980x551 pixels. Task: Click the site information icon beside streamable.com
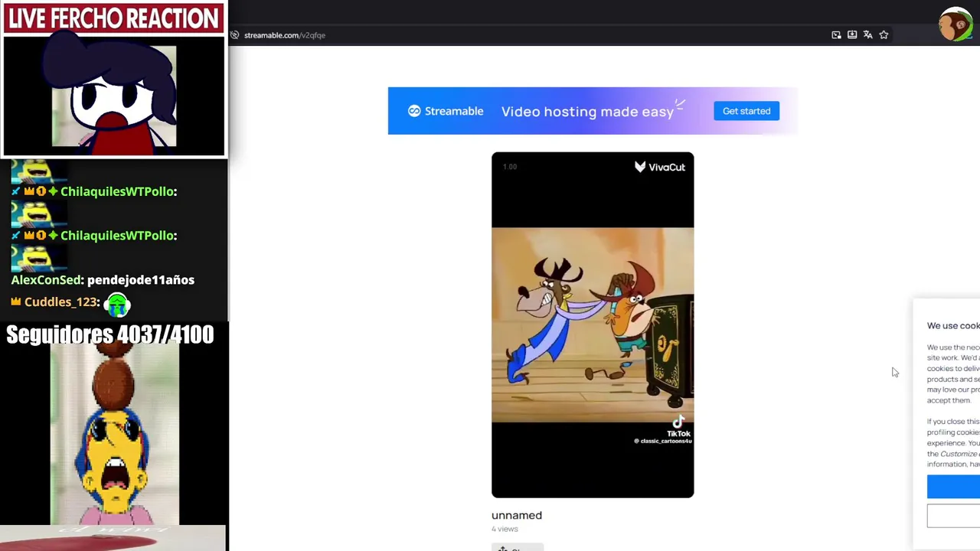pyautogui.click(x=234, y=34)
